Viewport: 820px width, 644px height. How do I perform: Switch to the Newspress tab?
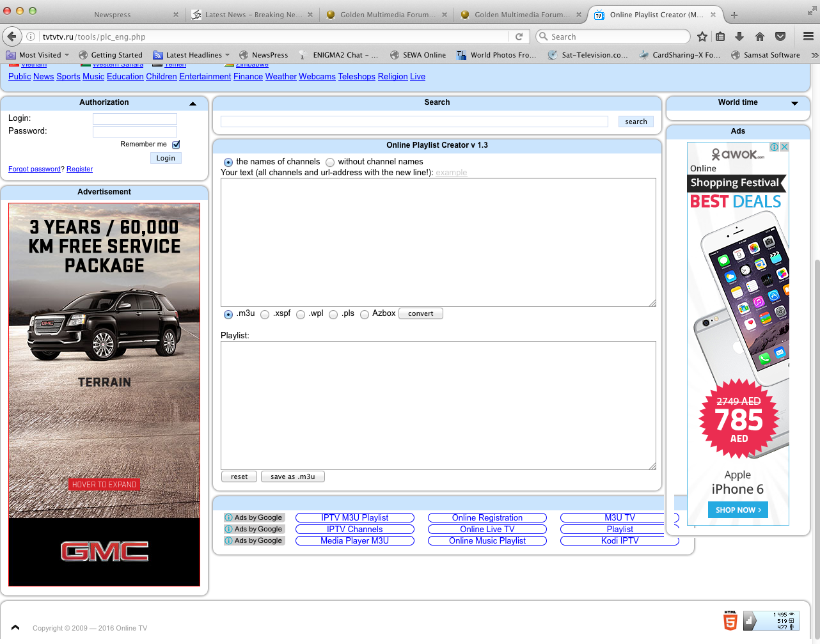tap(112, 15)
